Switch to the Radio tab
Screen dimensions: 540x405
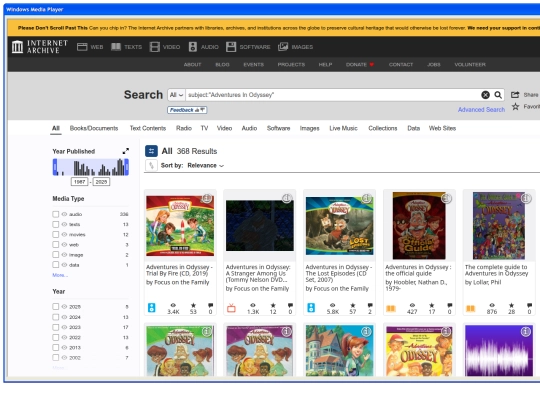184,128
